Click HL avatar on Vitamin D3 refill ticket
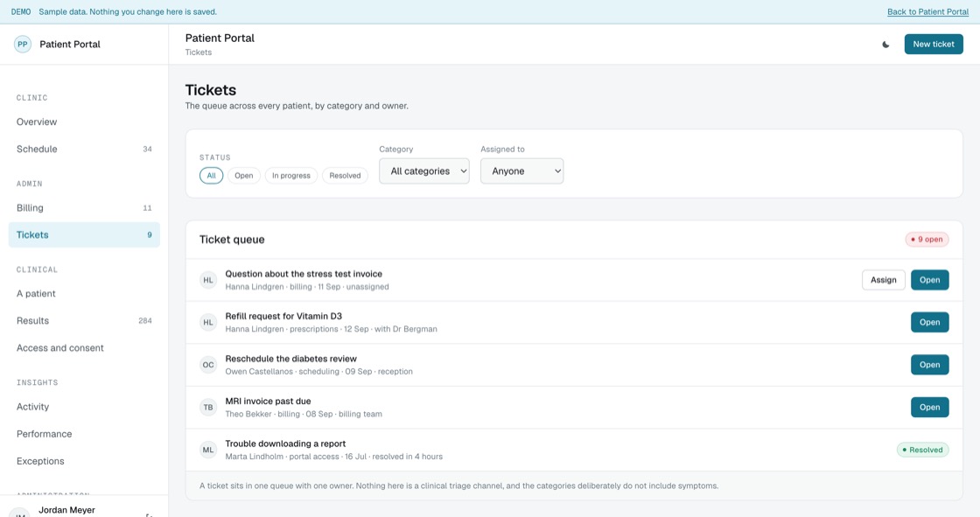Image resolution: width=980 pixels, height=517 pixels. click(x=208, y=323)
